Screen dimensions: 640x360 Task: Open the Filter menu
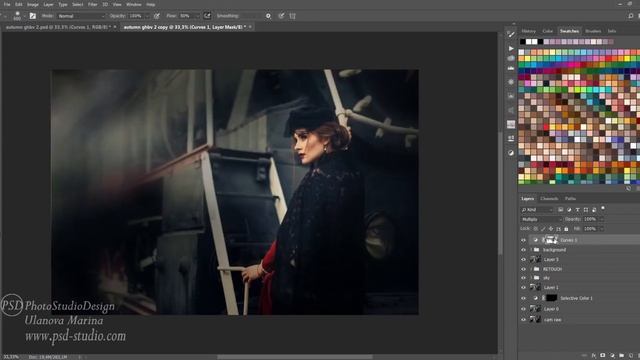coord(93,4)
